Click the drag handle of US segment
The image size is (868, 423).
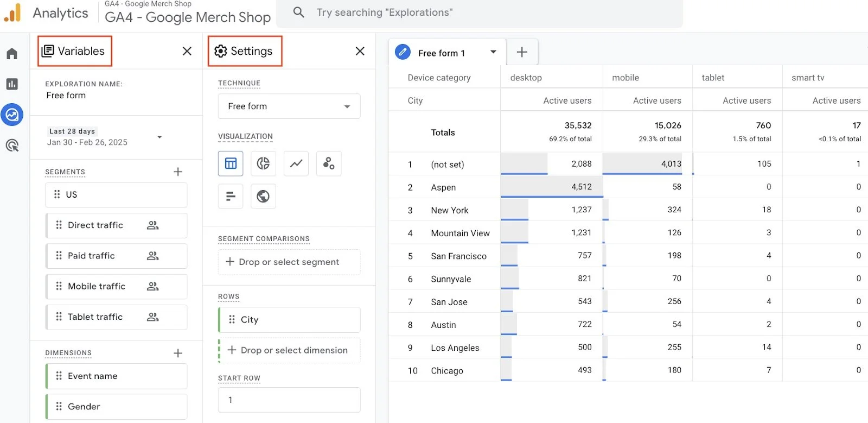57,194
